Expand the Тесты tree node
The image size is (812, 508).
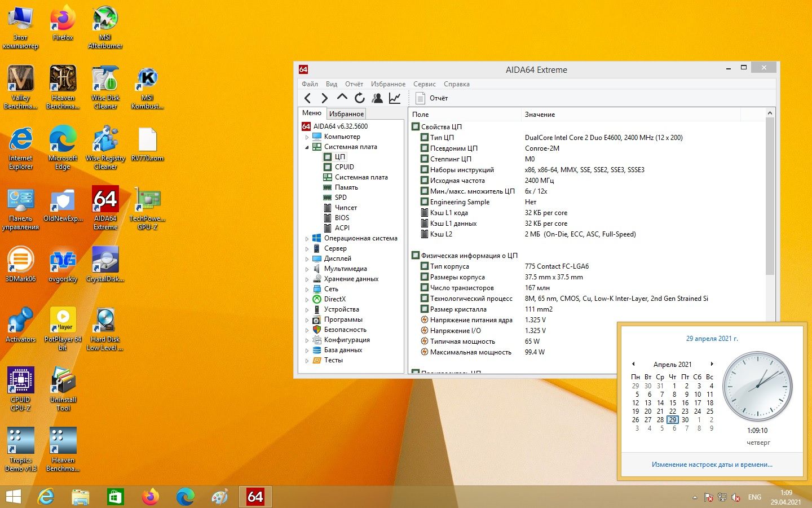307,361
